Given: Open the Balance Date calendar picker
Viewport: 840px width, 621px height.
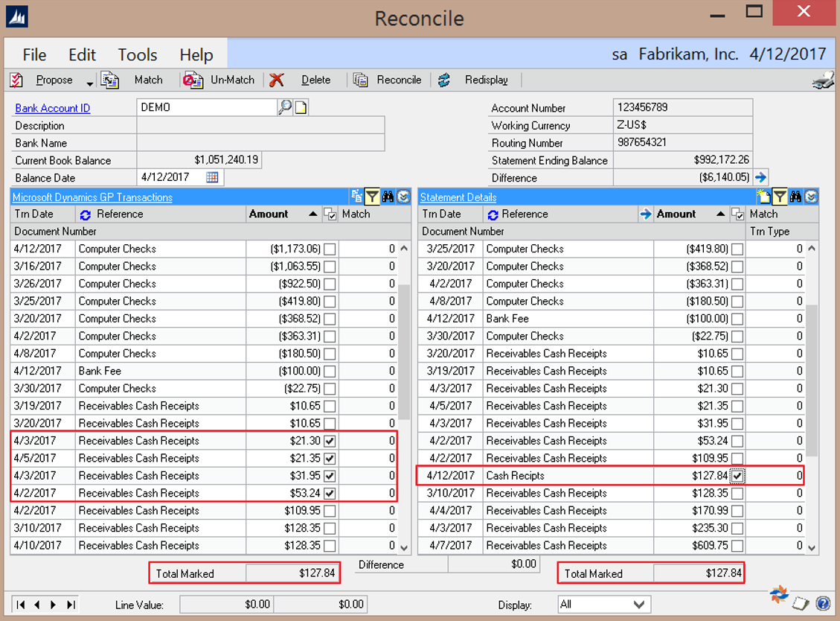Looking at the screenshot, I should (212, 177).
